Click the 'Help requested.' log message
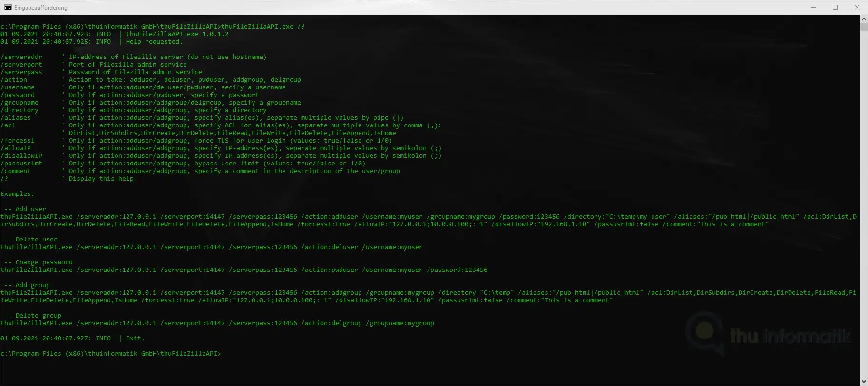 pyautogui.click(x=154, y=42)
